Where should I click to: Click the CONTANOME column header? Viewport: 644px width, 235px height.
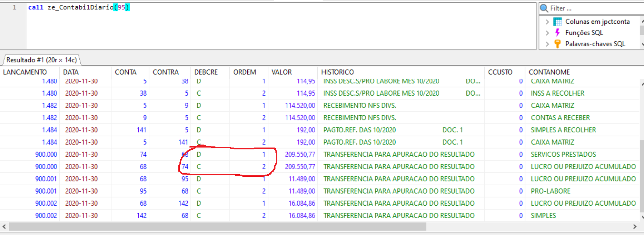[549, 72]
